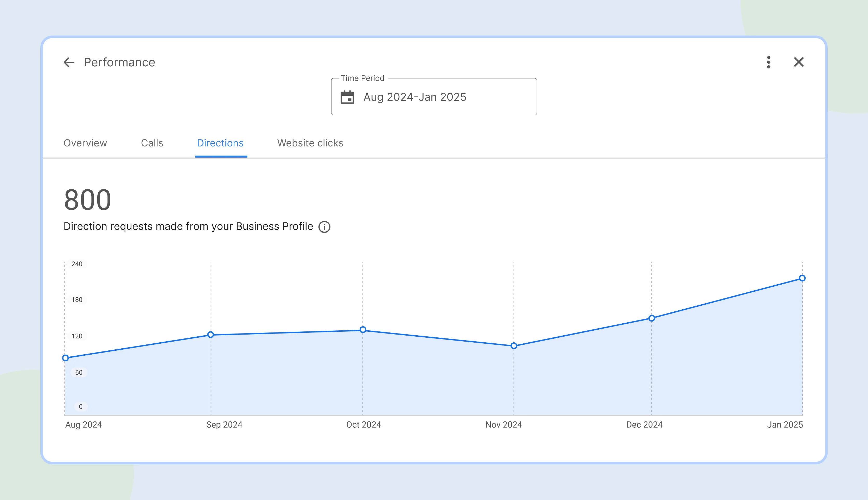Select the Sep 2024 data point
Screen dimensions: 868x500
coord(210,335)
